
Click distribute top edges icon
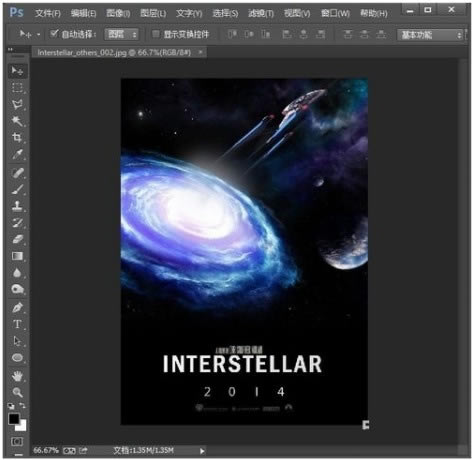[x=348, y=34]
